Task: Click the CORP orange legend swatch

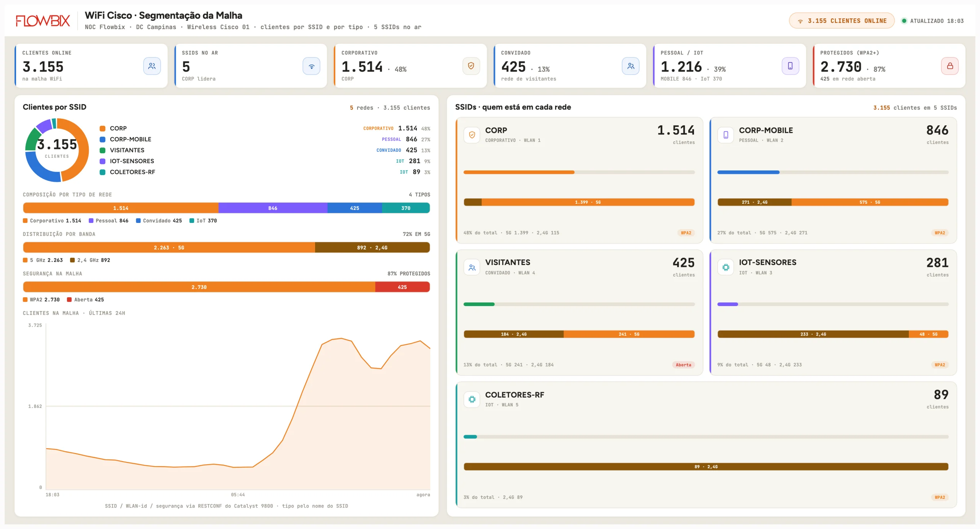Action: pos(103,129)
